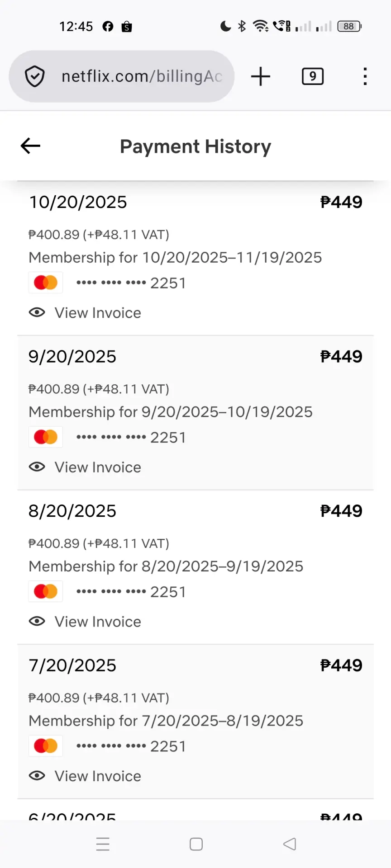Tap the Android back triangle button
This screenshot has width=391, height=868.
(x=290, y=844)
